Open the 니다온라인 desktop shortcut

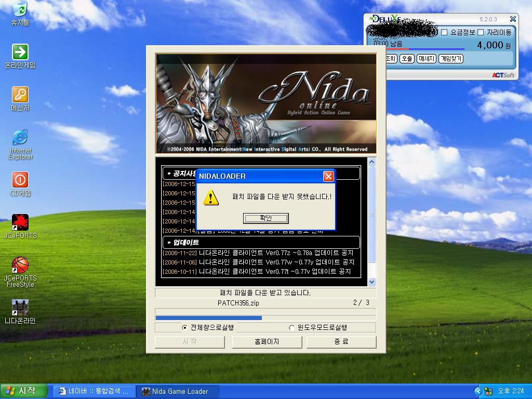tap(20, 308)
